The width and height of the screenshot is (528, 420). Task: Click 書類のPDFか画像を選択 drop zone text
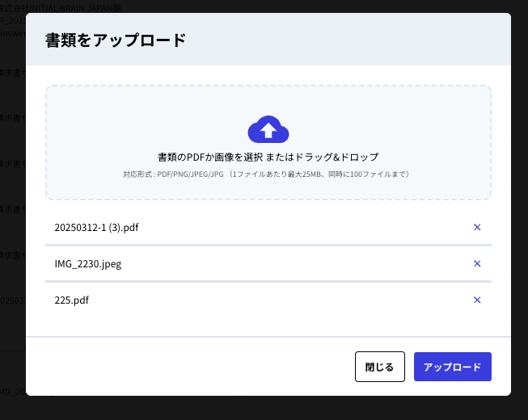268,157
